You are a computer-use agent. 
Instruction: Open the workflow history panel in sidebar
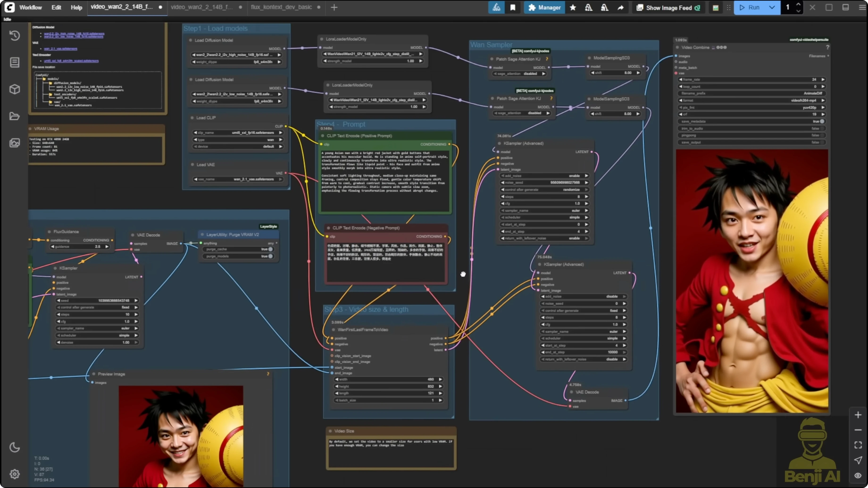coord(14,35)
